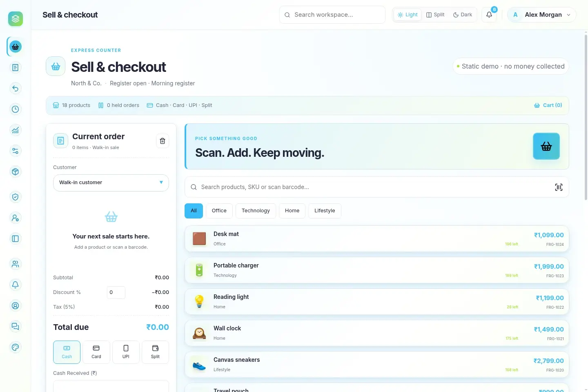Open notifications bell in the top bar

click(489, 15)
